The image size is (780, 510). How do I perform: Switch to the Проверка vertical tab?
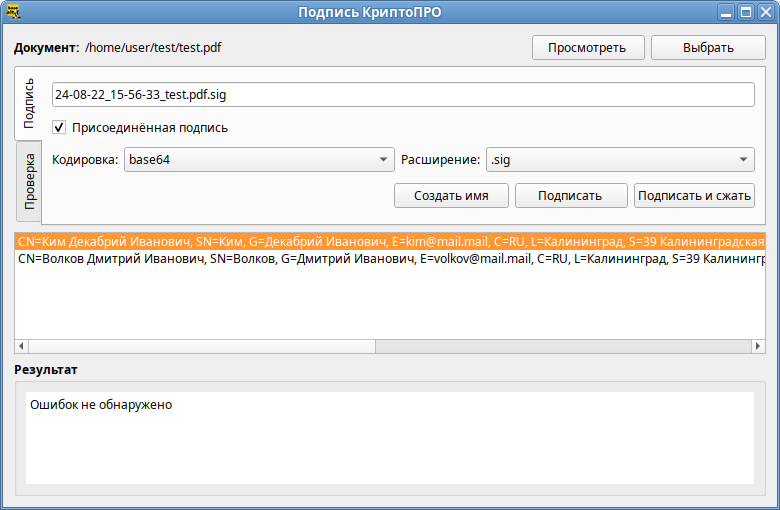tap(29, 181)
